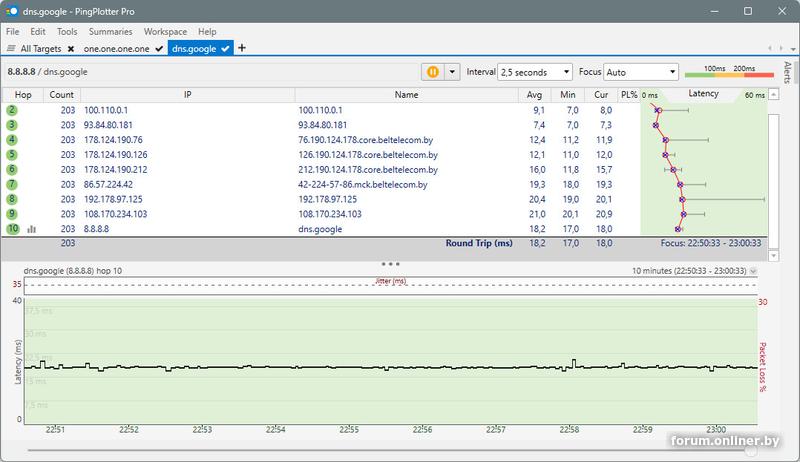Open the dropdown arrow next to pause button
The width and height of the screenshot is (800, 462).
452,72
